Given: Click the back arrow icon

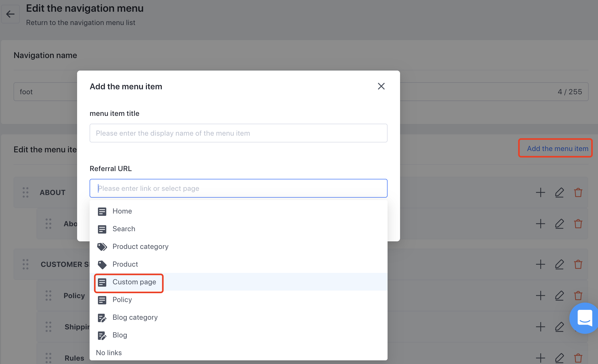Looking at the screenshot, I should click(x=10, y=14).
